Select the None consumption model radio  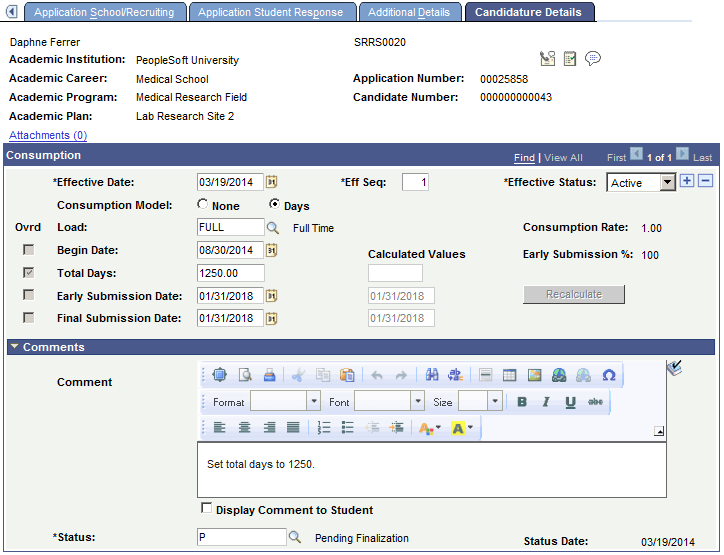tap(202, 204)
